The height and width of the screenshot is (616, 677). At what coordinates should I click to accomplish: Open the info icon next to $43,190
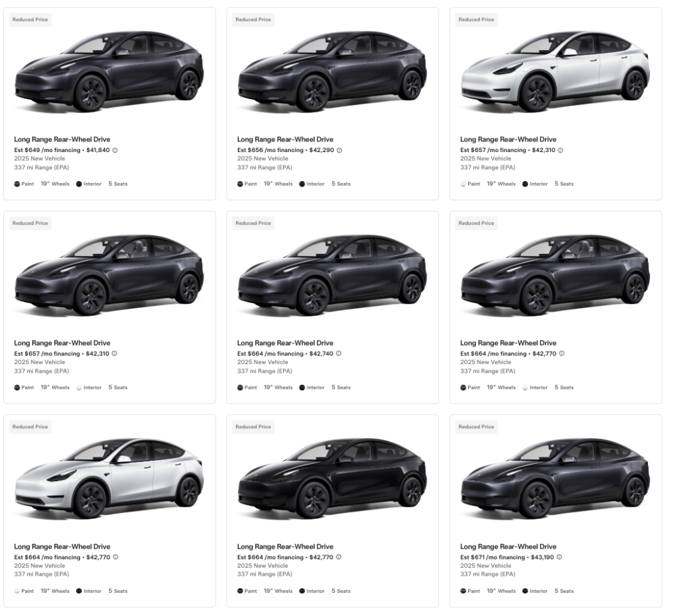559,557
